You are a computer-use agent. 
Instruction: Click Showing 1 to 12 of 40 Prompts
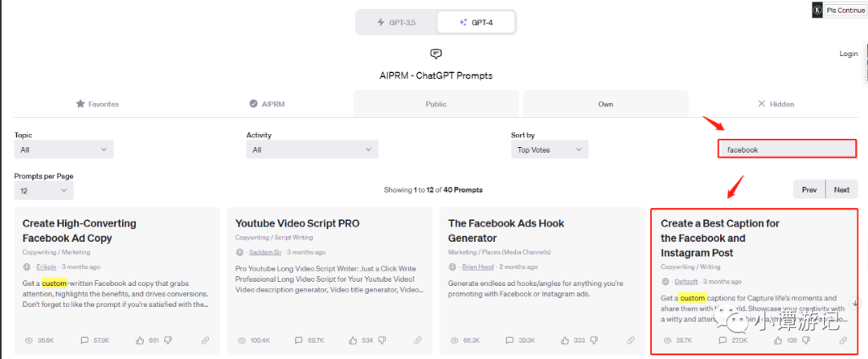point(433,190)
